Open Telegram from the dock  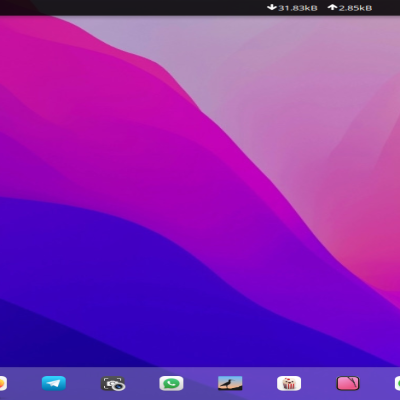54,383
